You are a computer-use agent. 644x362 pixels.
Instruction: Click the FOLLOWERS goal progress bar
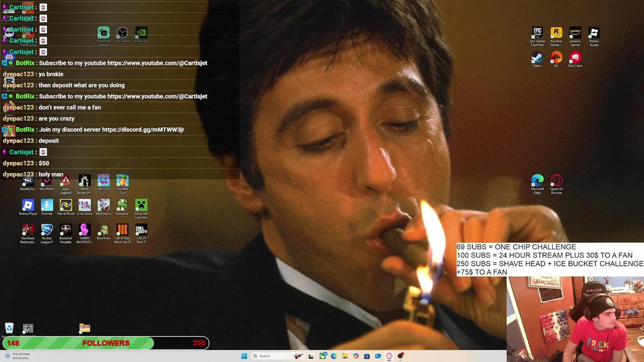tap(106, 343)
